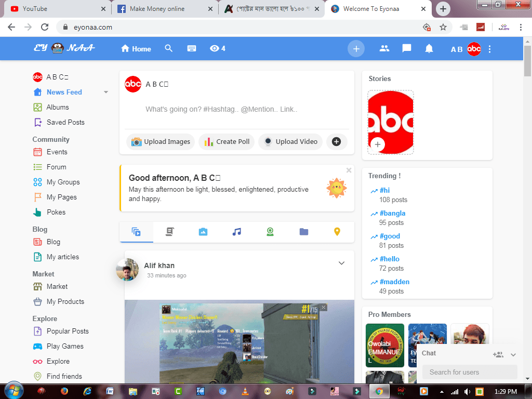Click the blue plus create button

pos(356,49)
